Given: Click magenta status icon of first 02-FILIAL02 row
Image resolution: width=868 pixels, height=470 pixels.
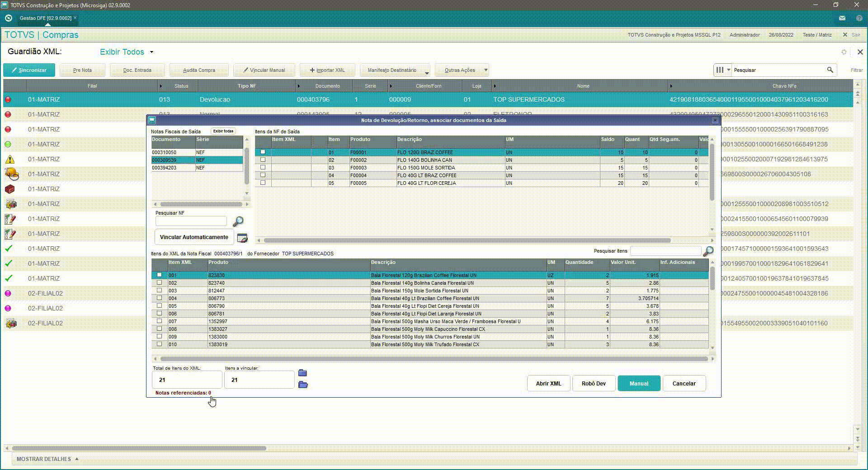Looking at the screenshot, I should [x=8, y=293].
